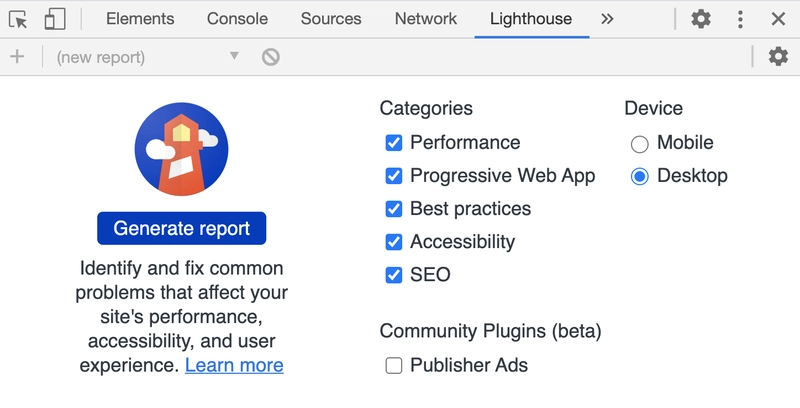Open the Learn more link

click(234, 365)
